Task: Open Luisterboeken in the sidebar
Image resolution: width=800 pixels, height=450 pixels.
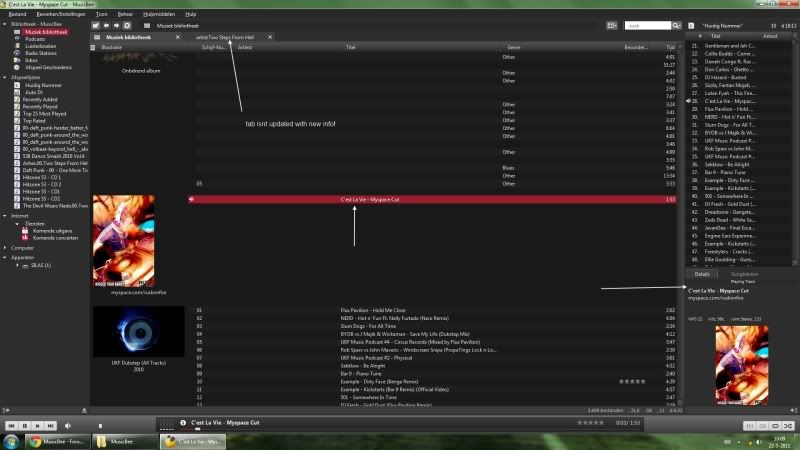Action: [x=40, y=46]
